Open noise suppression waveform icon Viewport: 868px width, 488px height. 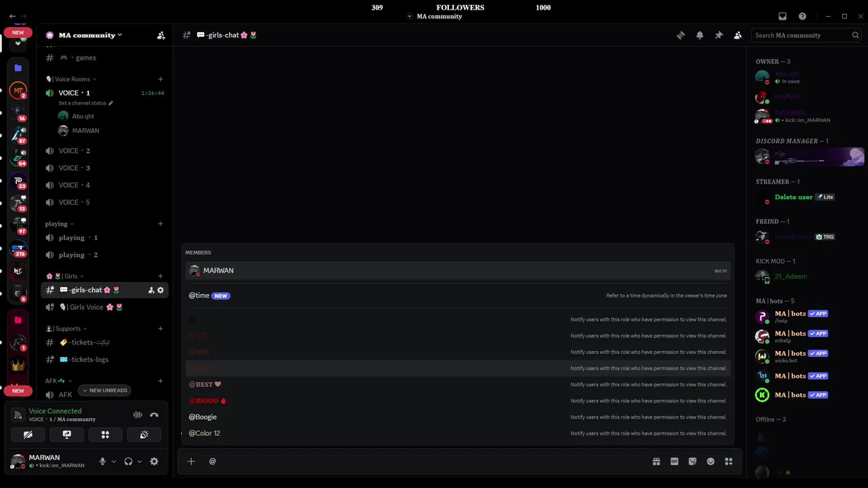tap(138, 415)
